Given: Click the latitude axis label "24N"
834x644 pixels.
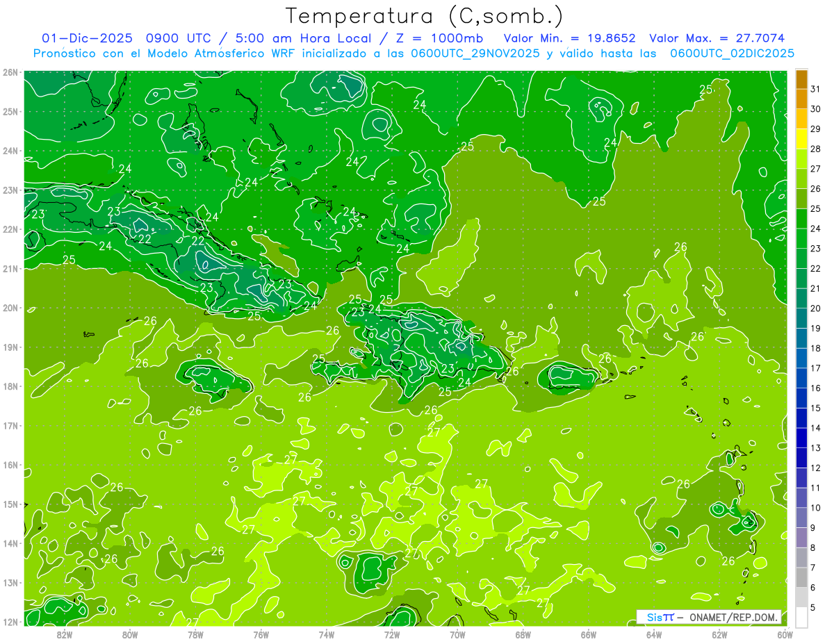Looking at the screenshot, I should click(10, 151).
